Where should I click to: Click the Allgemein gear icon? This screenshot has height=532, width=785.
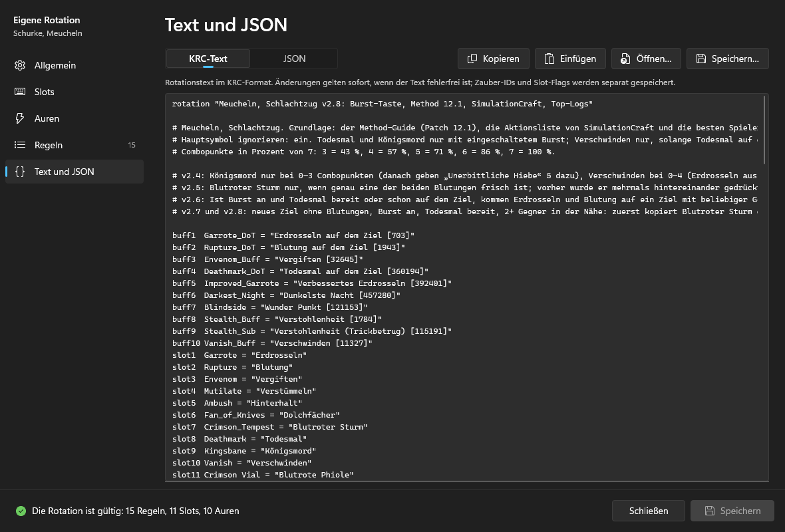click(x=20, y=65)
